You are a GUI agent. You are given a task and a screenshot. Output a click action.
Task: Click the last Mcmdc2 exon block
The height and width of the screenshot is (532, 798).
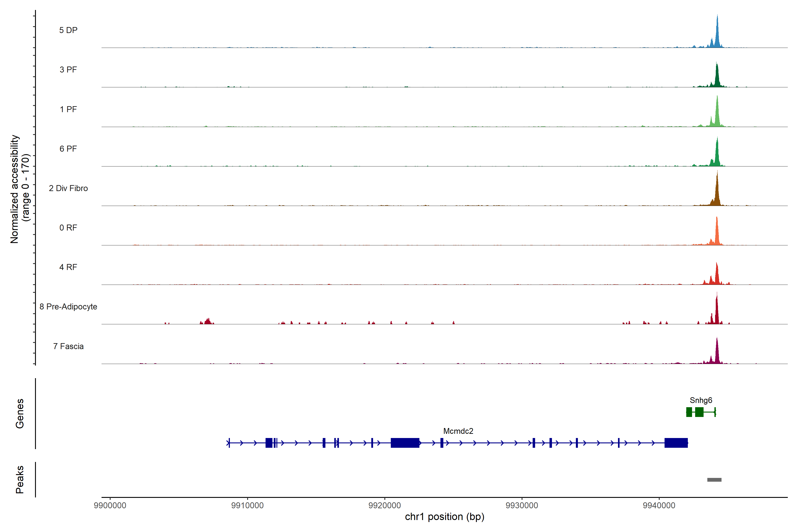pyautogui.click(x=676, y=443)
